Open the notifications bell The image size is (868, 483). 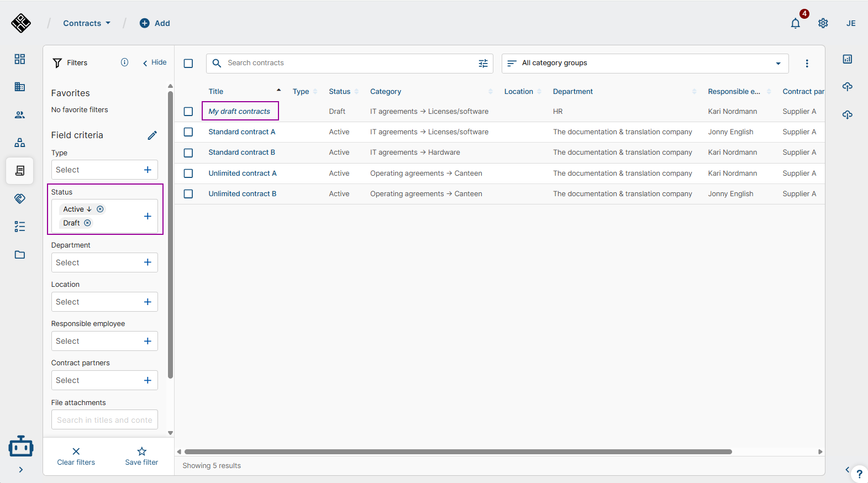coord(795,23)
